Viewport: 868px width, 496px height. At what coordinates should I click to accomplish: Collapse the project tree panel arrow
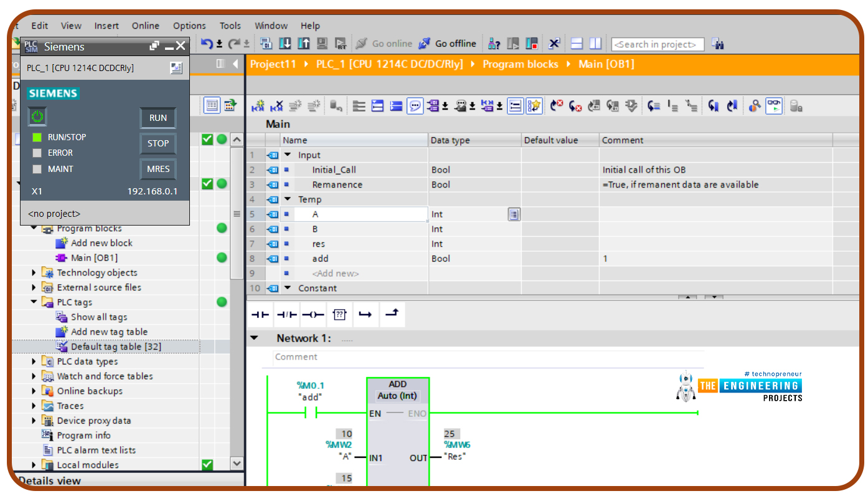coord(235,64)
